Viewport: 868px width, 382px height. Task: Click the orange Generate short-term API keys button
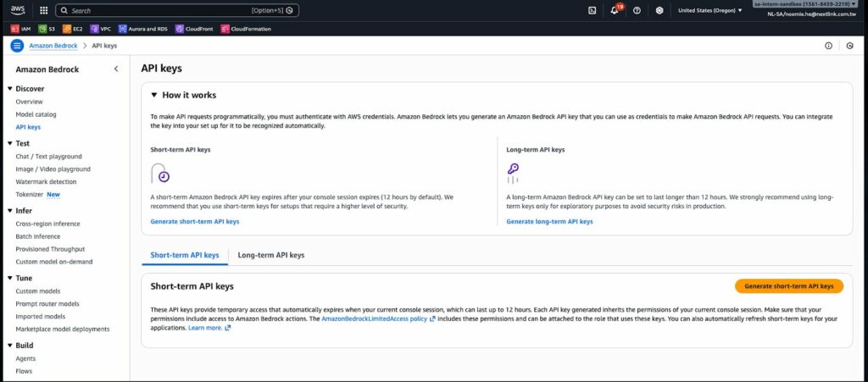pos(789,286)
